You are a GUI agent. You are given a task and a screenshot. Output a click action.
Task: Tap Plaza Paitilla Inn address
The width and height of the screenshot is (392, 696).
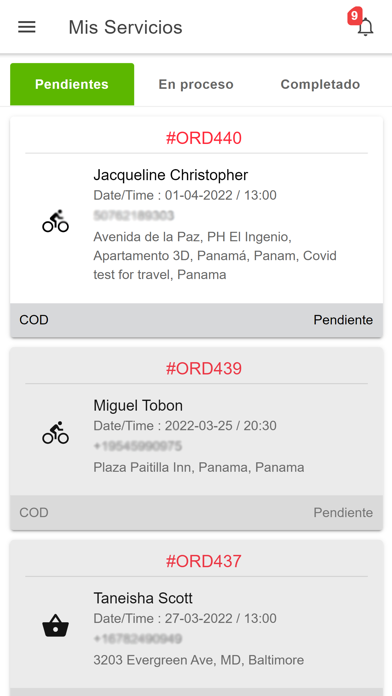click(199, 467)
